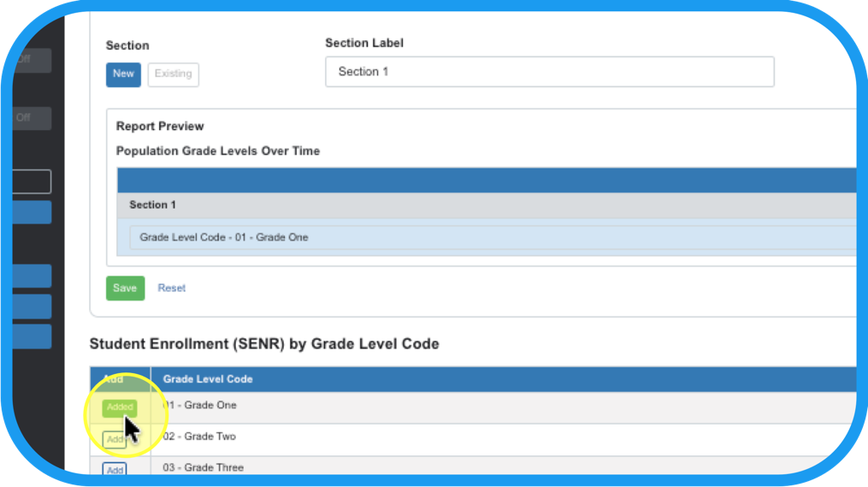Viewport: 868px width, 487px height.
Task: Toggle the top Off switch in sidebar
Action: [32, 61]
